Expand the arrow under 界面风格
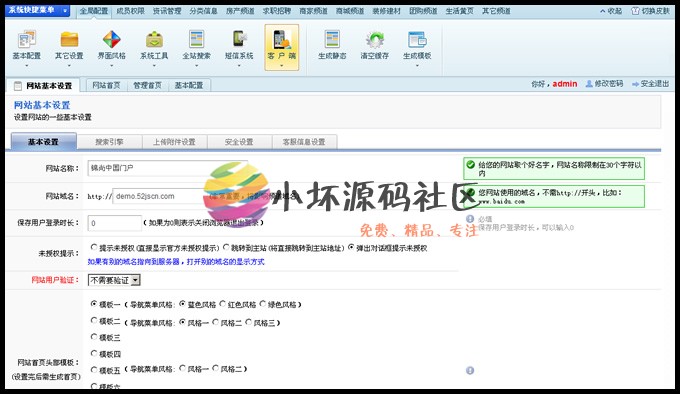The height and width of the screenshot is (394, 680). click(111, 65)
